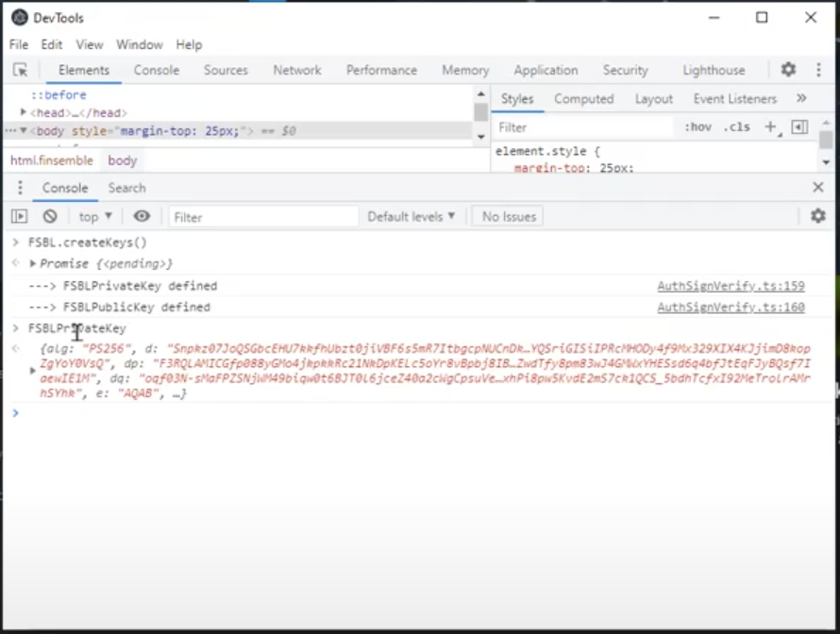Viewport: 840px width, 634px height.
Task: Add new style rule plus icon
Action: pos(770,127)
